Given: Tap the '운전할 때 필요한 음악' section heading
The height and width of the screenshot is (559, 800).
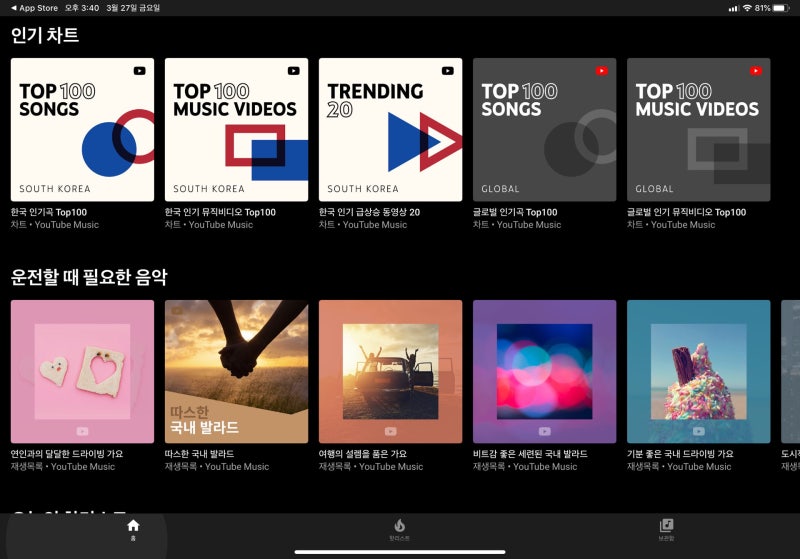Looking at the screenshot, I should 89,277.
